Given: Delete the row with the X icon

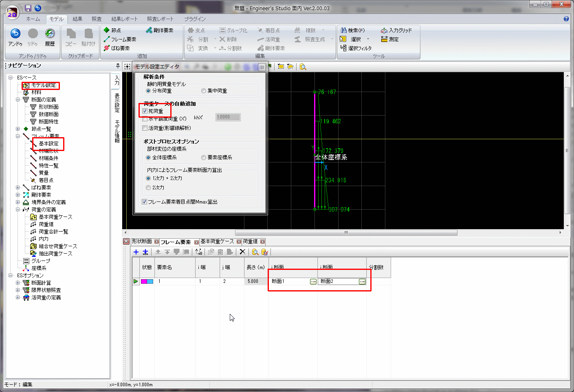Looking at the screenshot, I should pyautogui.click(x=242, y=252).
